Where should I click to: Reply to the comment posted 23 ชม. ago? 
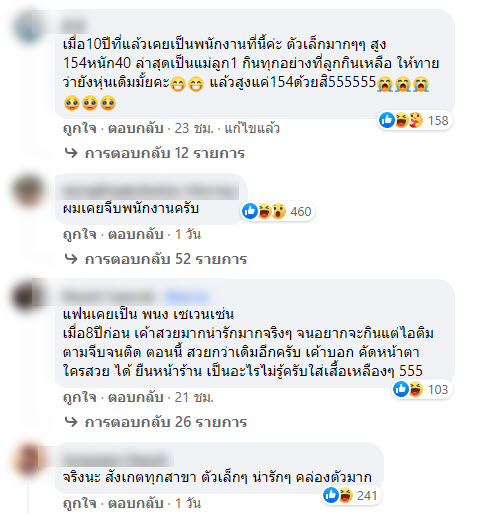click(135, 128)
